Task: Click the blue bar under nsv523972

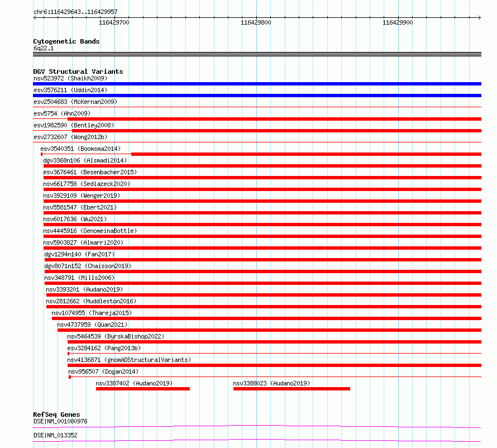Action: (257, 84)
